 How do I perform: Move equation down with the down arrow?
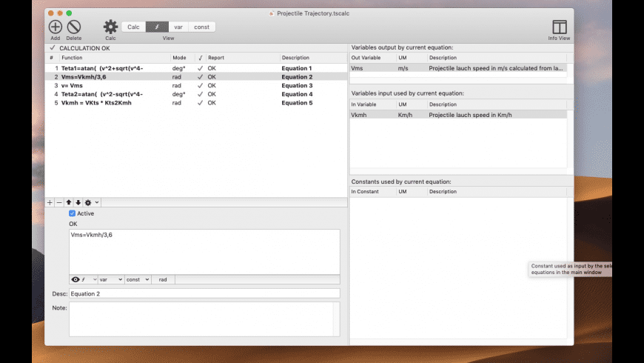click(x=78, y=202)
